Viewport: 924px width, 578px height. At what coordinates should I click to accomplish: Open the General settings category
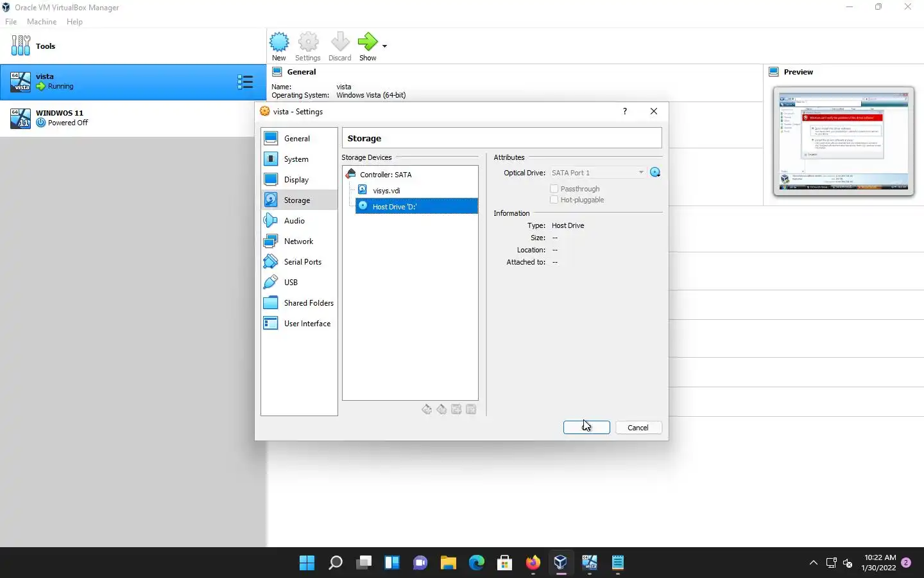coord(299,138)
